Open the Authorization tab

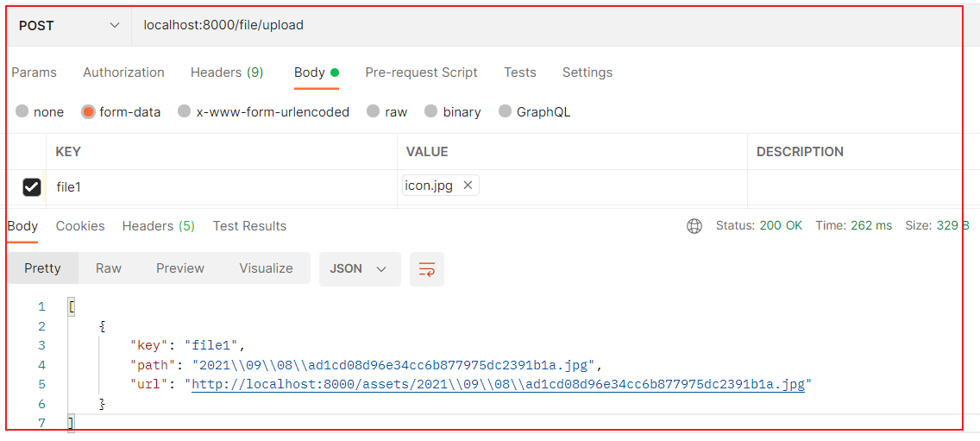(123, 72)
